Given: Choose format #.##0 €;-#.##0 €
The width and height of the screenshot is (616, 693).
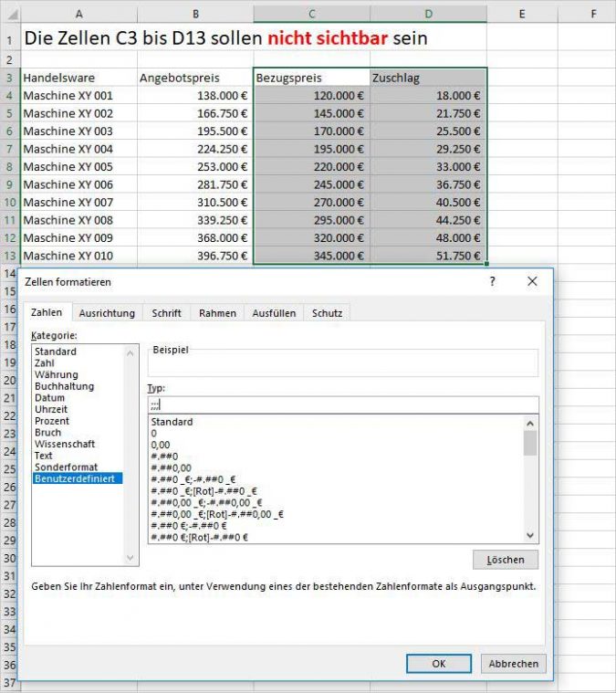Looking at the screenshot, I should (x=189, y=526).
